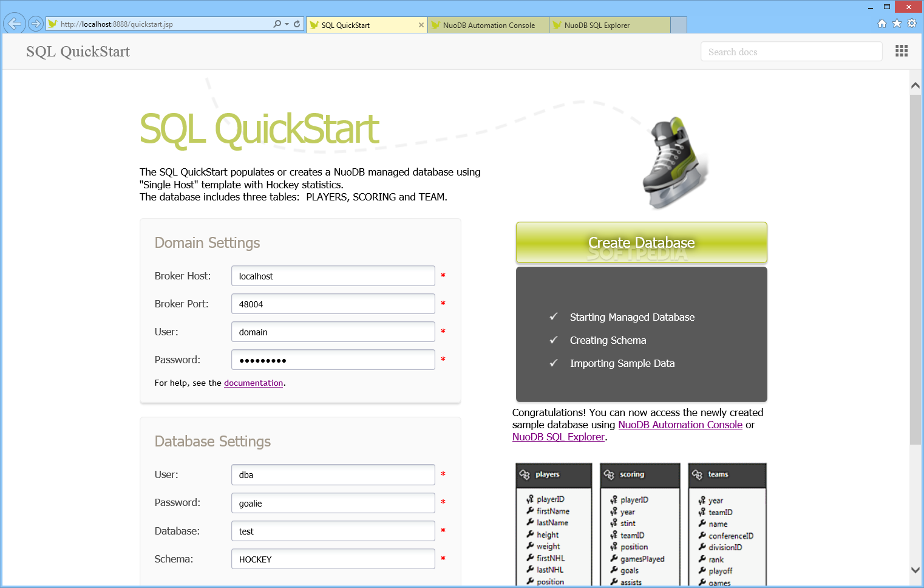
Task: Click the 'Domain Settings' heading
Action: (x=207, y=243)
